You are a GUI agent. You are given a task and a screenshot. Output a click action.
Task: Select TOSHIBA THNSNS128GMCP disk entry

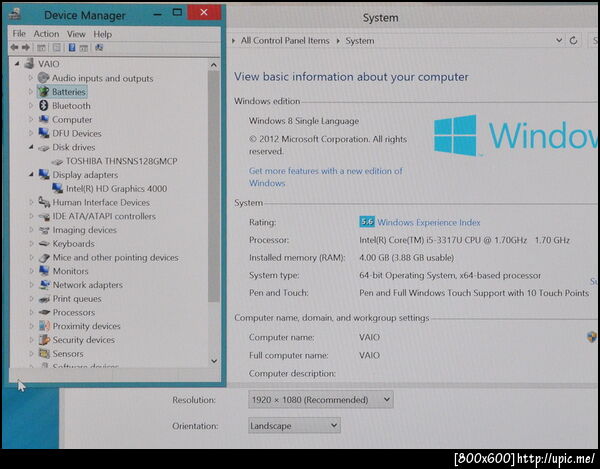pyautogui.click(x=121, y=161)
